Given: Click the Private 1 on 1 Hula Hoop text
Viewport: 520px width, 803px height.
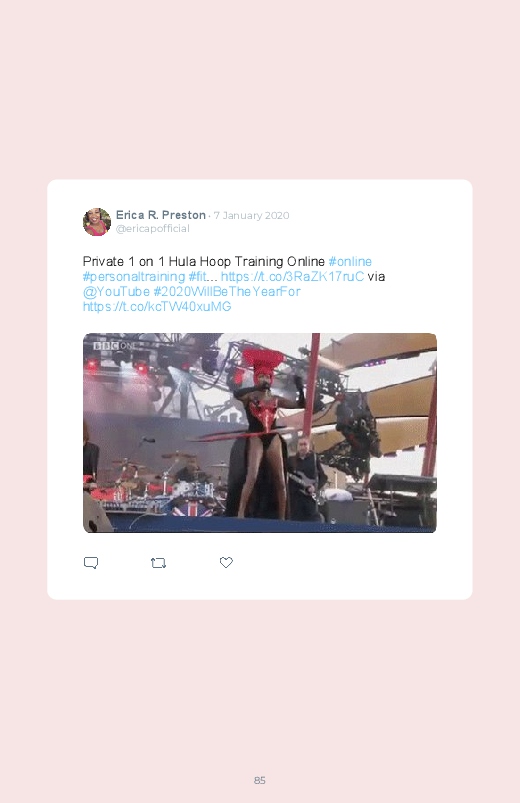Looking at the screenshot, I should [157, 262].
